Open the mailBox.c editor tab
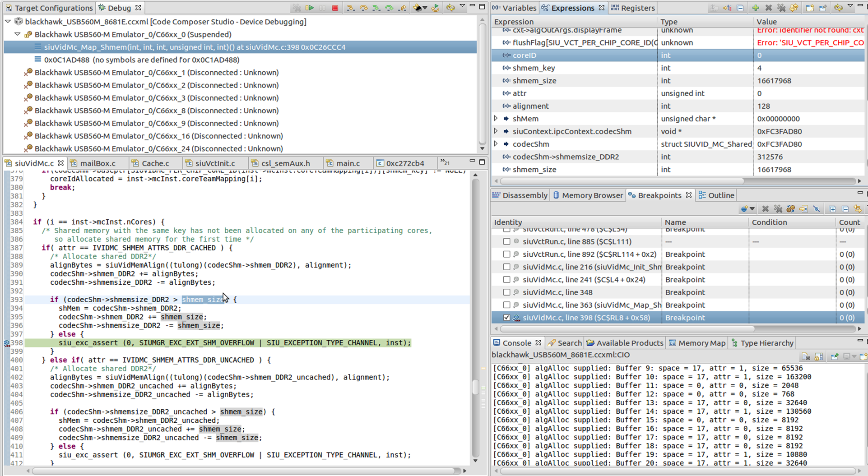 pos(93,163)
